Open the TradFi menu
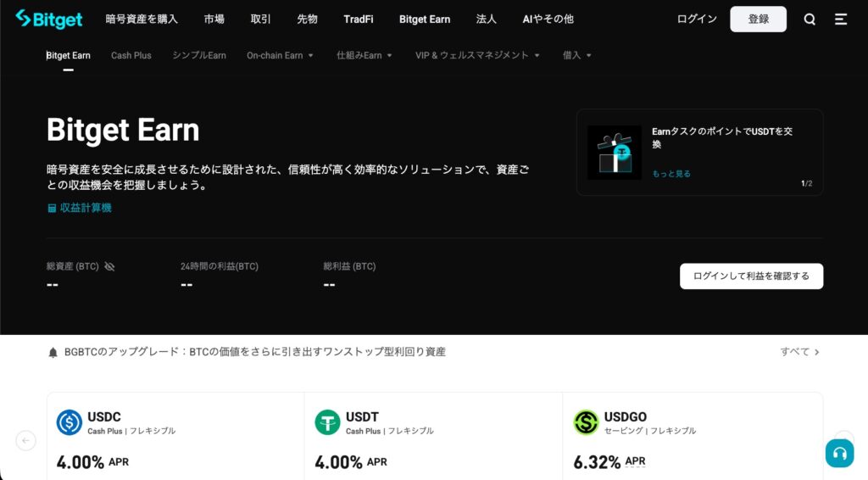Viewport: 868px width, 480px height. [x=359, y=20]
